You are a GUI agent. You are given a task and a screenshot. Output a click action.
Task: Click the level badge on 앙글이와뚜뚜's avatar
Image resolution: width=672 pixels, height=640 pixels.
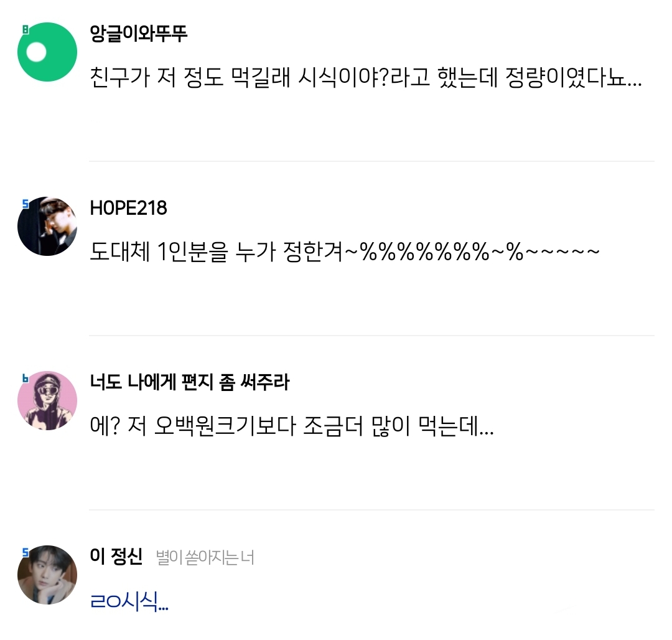(26, 29)
